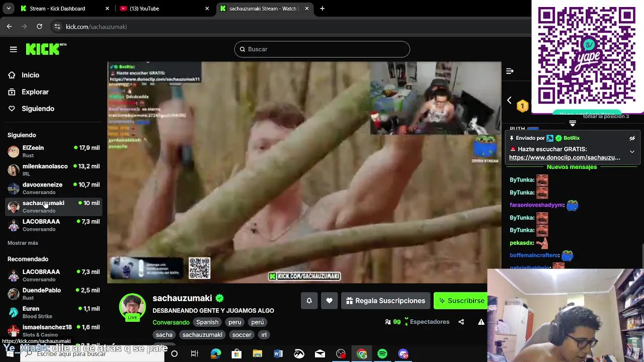The width and height of the screenshot is (644, 362).
Task: Click the peru tag
Action: pyautogui.click(x=235, y=322)
